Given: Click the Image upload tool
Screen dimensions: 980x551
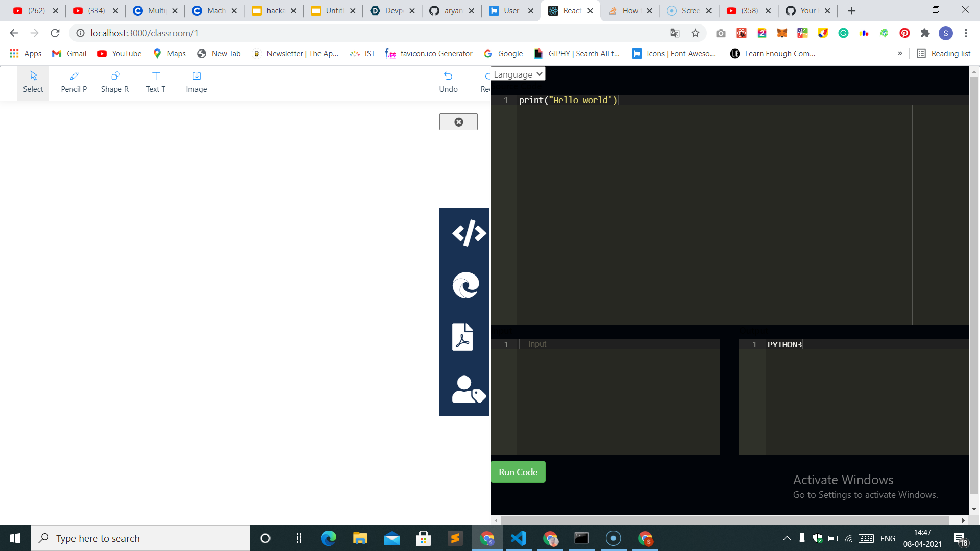Looking at the screenshot, I should click(196, 82).
